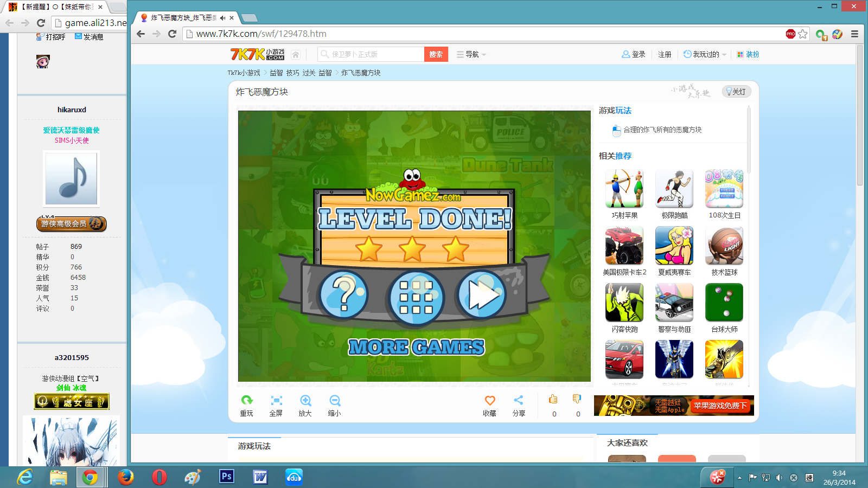Screen dimensions: 868x488
Task: Open the 108次生日 game thumbnail
Action: pyautogui.click(x=724, y=188)
